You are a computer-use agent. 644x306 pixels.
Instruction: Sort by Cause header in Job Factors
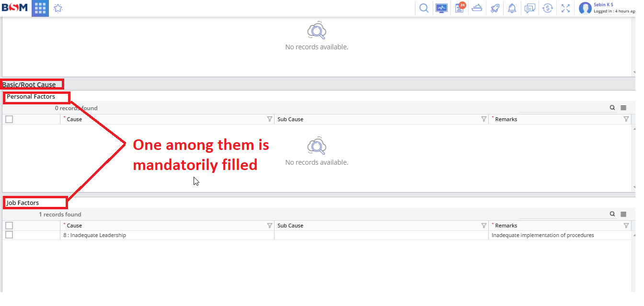[74, 226]
